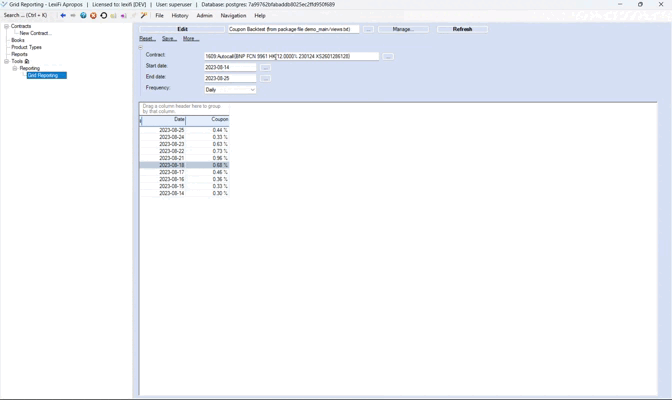Image resolution: width=672 pixels, height=400 pixels.
Task: Click the lock icon next to Tools
Action: (x=27, y=61)
